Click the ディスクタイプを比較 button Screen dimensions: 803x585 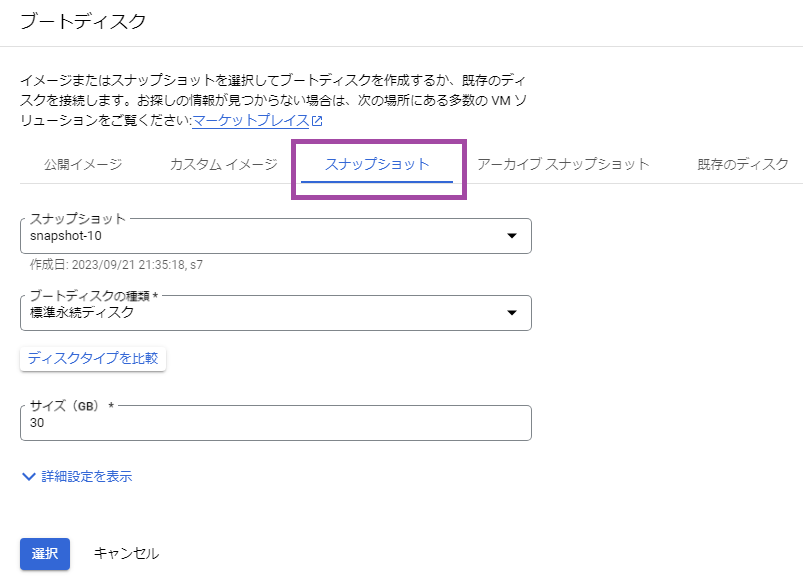[x=93, y=358]
